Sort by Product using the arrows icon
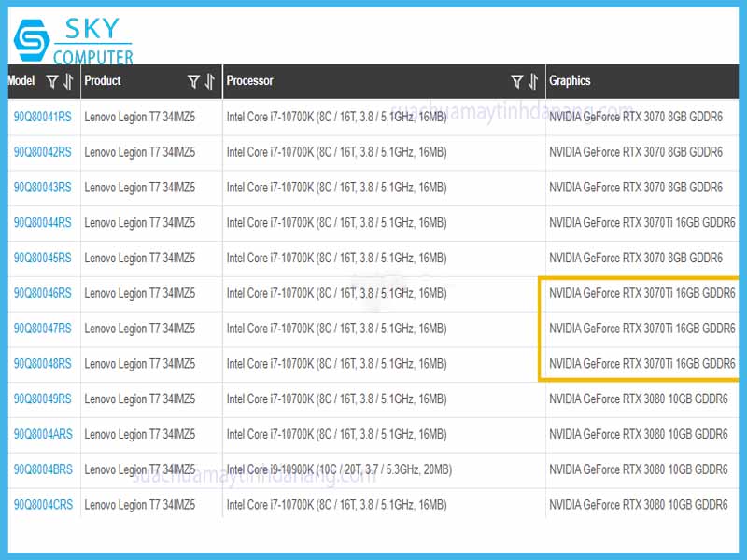Image resolution: width=747 pixels, height=560 pixels. pyautogui.click(x=210, y=81)
